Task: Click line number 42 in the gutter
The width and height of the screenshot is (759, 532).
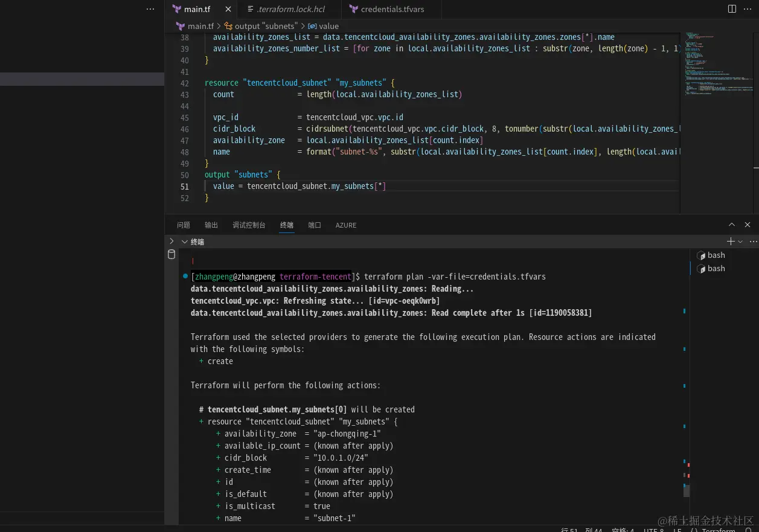Action: tap(185, 83)
